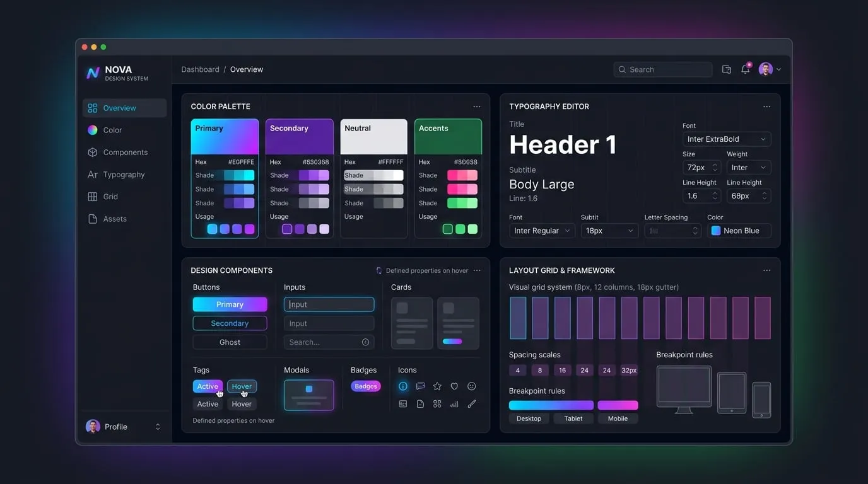868x484 pixels.
Task: Open the Layout Grid panel's ellipsis menu
Action: click(x=767, y=270)
